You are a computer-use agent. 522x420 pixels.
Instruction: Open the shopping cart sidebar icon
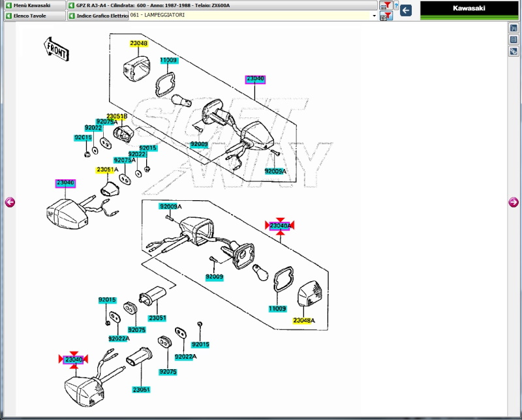point(514,29)
